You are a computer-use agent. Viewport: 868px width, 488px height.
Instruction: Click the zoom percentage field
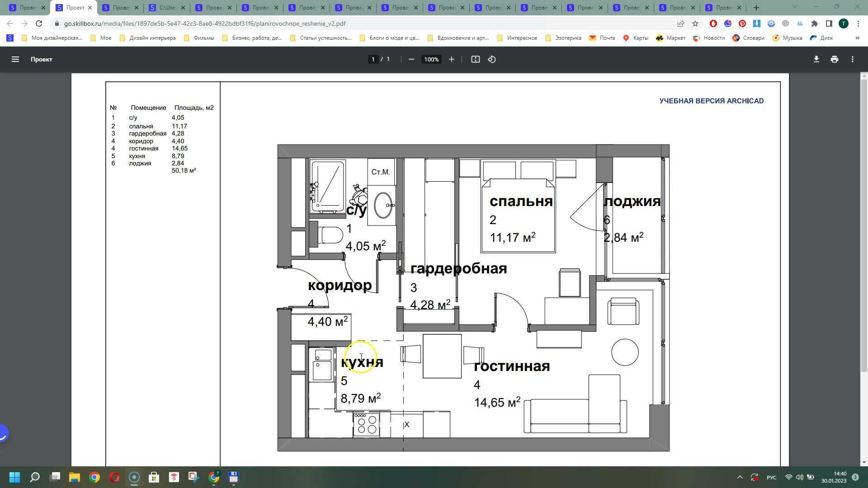pos(431,59)
